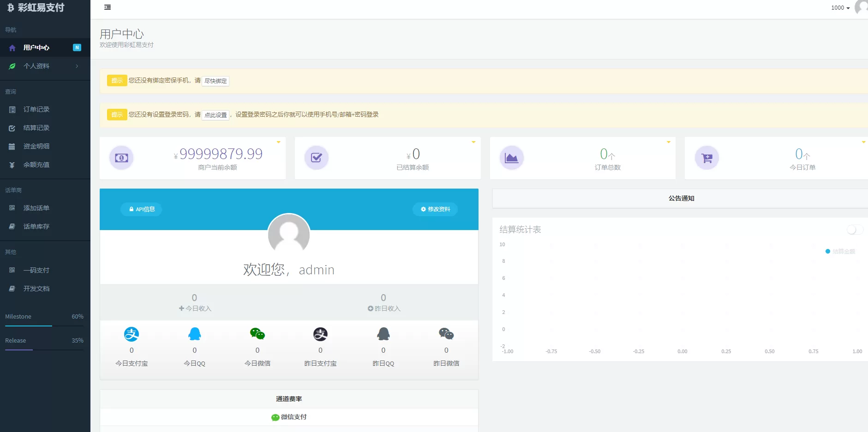Click the 尽快绑定 button
Image resolution: width=868 pixels, height=432 pixels.
coord(216,81)
